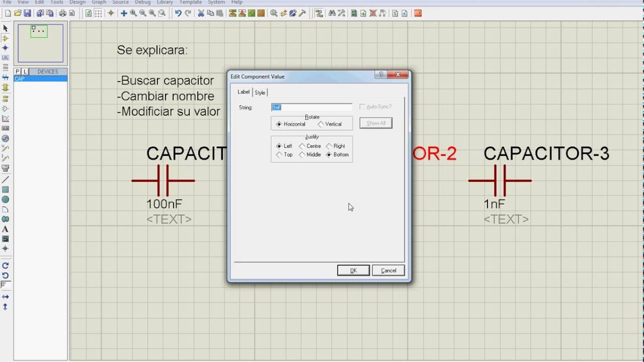Click the pan/center view icon
This screenshot has width=644, height=362.
click(x=124, y=13)
